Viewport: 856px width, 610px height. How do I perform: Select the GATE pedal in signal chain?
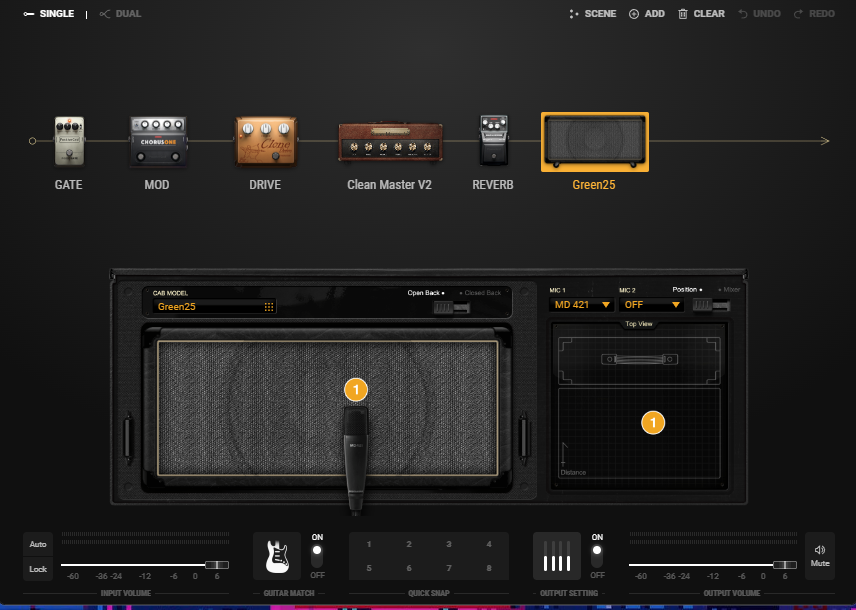click(69, 142)
